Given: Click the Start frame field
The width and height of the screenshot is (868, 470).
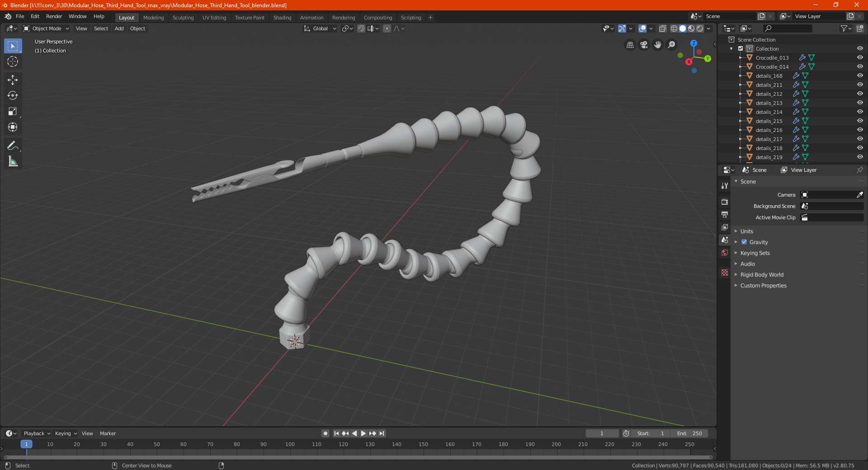Looking at the screenshot, I should (651, 433).
